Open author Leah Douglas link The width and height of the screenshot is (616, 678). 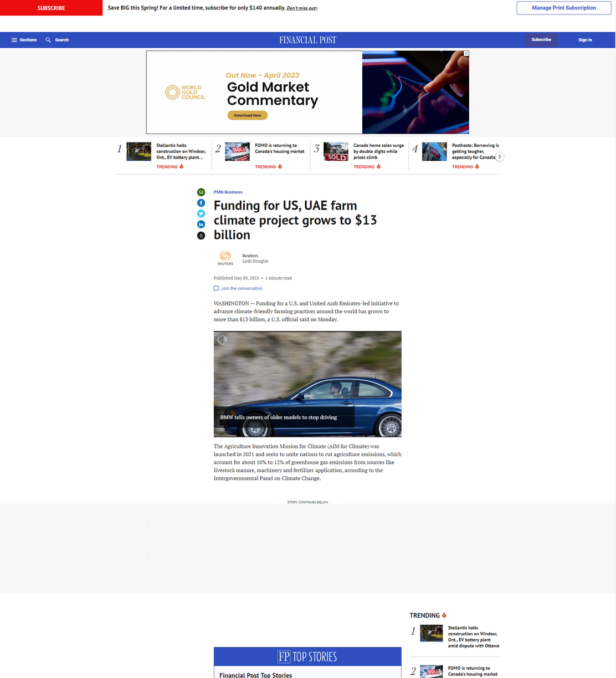click(x=255, y=261)
